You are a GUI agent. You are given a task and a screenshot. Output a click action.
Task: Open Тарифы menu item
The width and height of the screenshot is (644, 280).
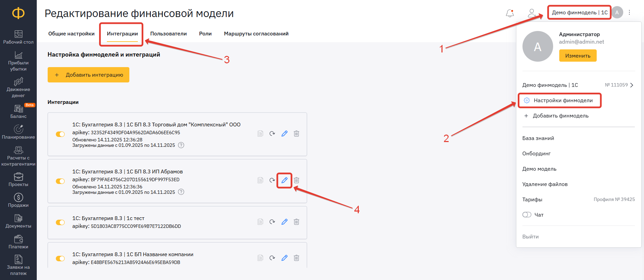click(x=532, y=200)
